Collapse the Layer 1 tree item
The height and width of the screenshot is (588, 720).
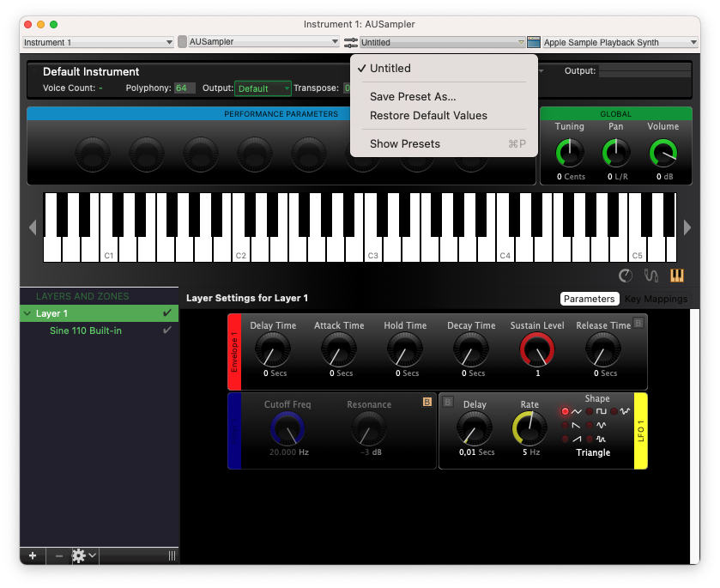[x=27, y=314]
